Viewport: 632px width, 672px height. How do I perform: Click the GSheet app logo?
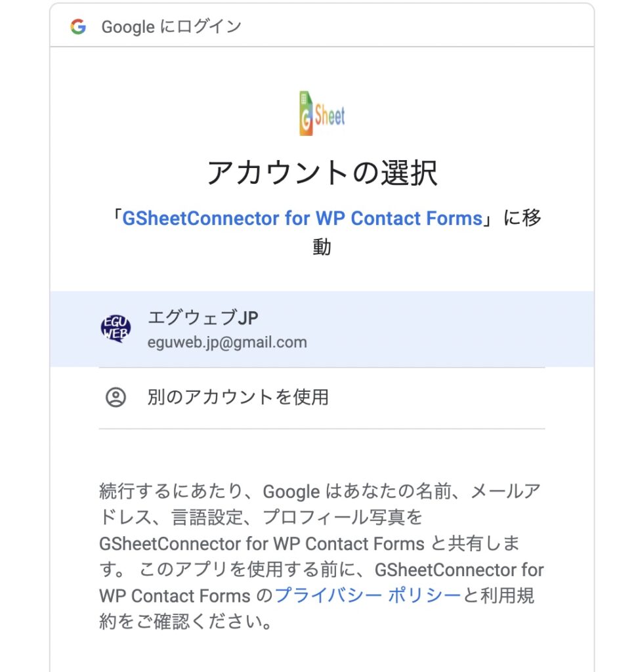pyautogui.click(x=322, y=114)
